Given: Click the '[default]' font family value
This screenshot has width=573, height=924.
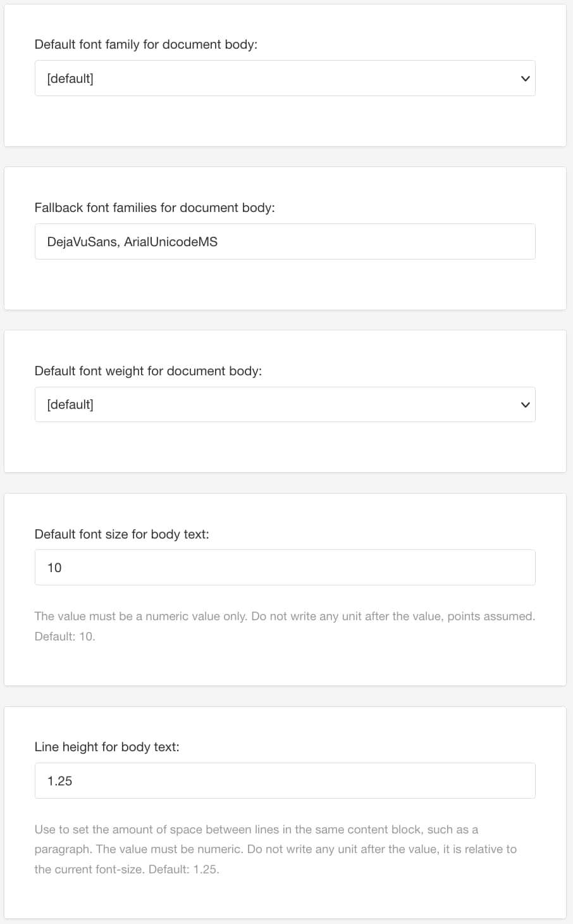Looking at the screenshot, I should click(x=70, y=78).
